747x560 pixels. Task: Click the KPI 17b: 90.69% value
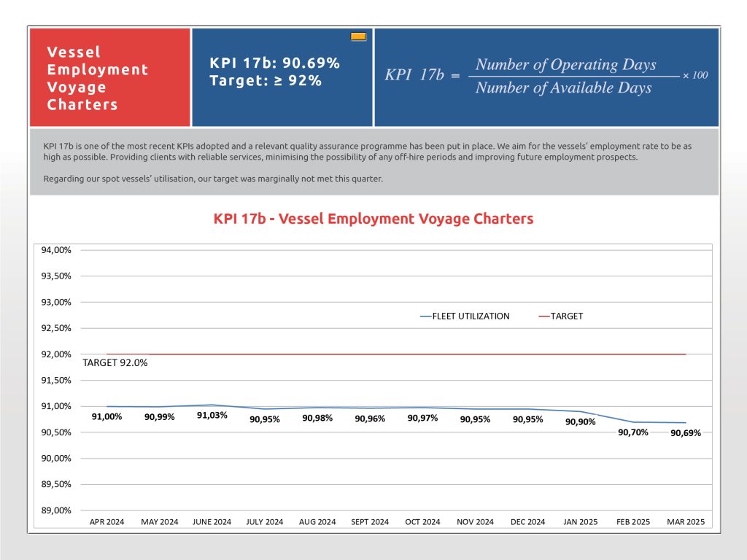pyautogui.click(x=275, y=63)
